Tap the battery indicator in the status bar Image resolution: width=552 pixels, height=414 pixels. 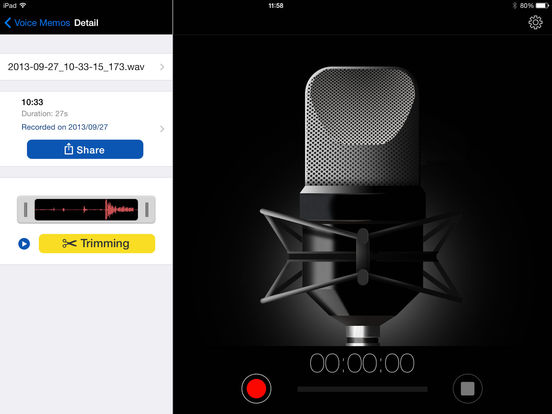542,6
